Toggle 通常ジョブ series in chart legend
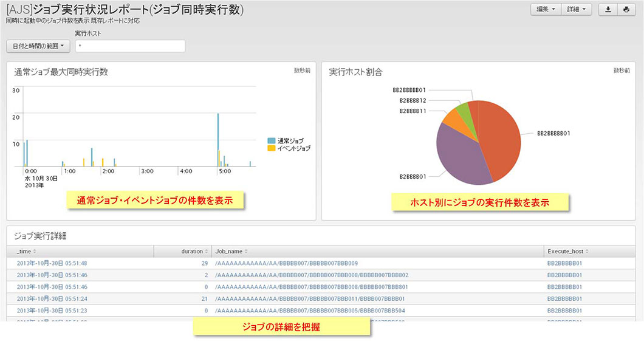This screenshot has height=341, width=644. coord(286,141)
